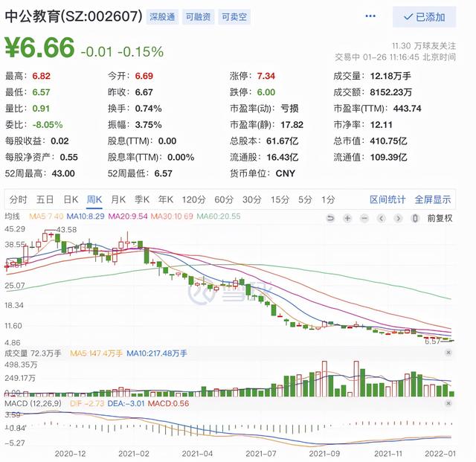Open the 前复权 adjustment dropdown
The image size is (476, 462).
(440, 218)
